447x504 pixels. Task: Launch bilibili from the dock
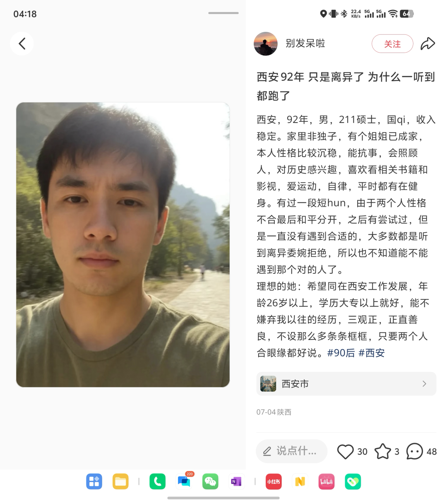point(327,481)
